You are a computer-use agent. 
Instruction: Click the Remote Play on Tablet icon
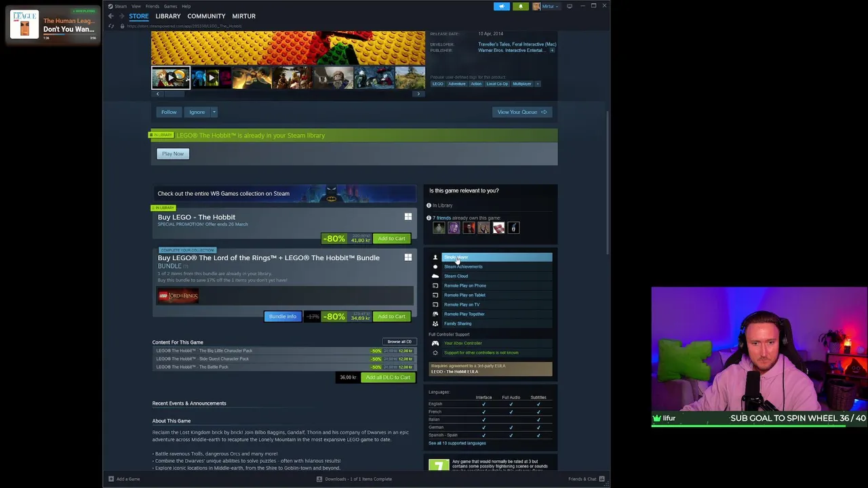(x=435, y=295)
